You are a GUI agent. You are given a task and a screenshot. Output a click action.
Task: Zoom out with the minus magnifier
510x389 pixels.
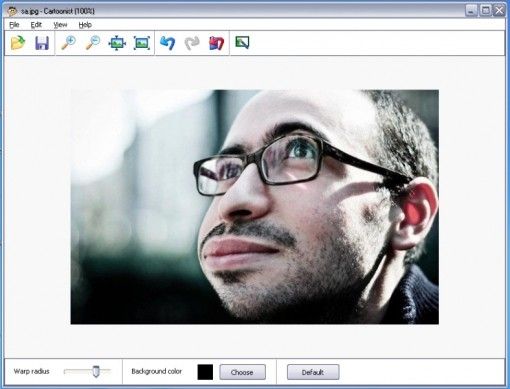coord(93,43)
